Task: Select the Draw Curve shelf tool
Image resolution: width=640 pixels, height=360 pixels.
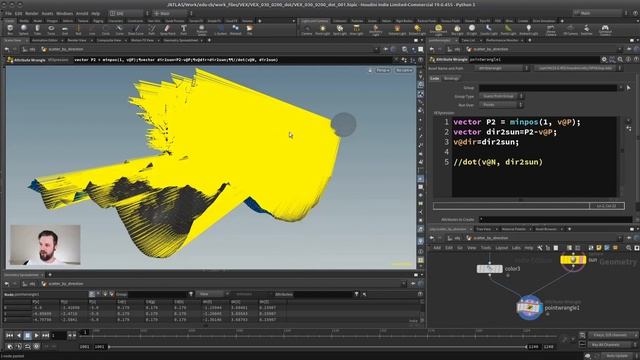Action: tap(136, 29)
